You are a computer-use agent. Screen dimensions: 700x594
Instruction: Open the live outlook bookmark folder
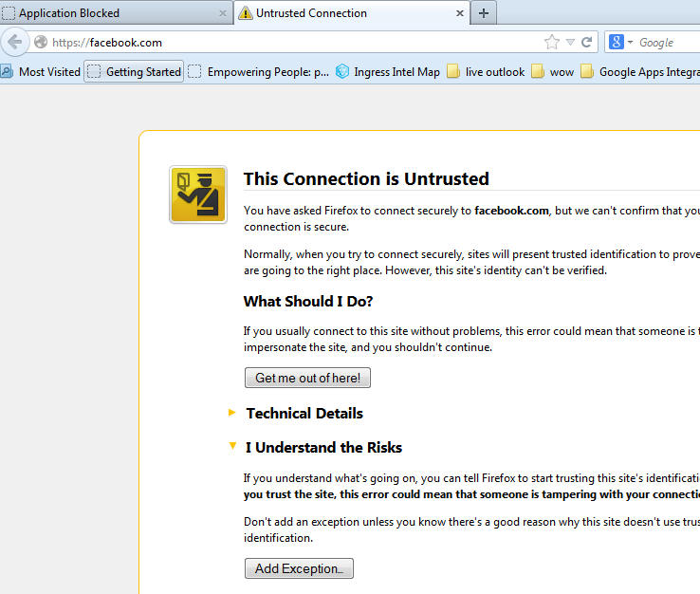click(486, 72)
